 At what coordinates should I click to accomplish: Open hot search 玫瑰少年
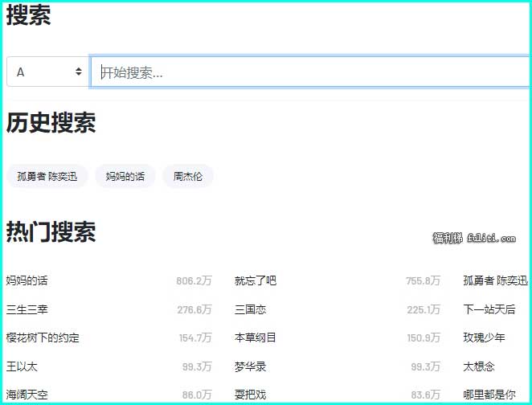(484, 337)
